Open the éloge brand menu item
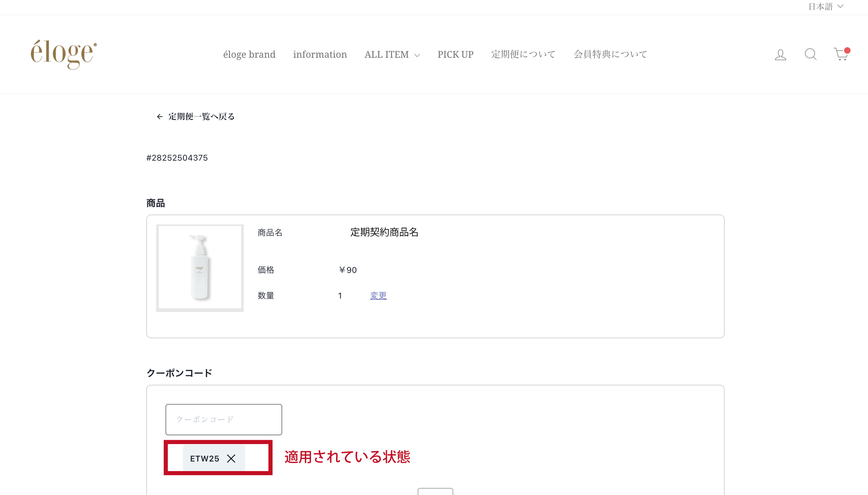Screen dimensions: 868x495 (249, 54)
